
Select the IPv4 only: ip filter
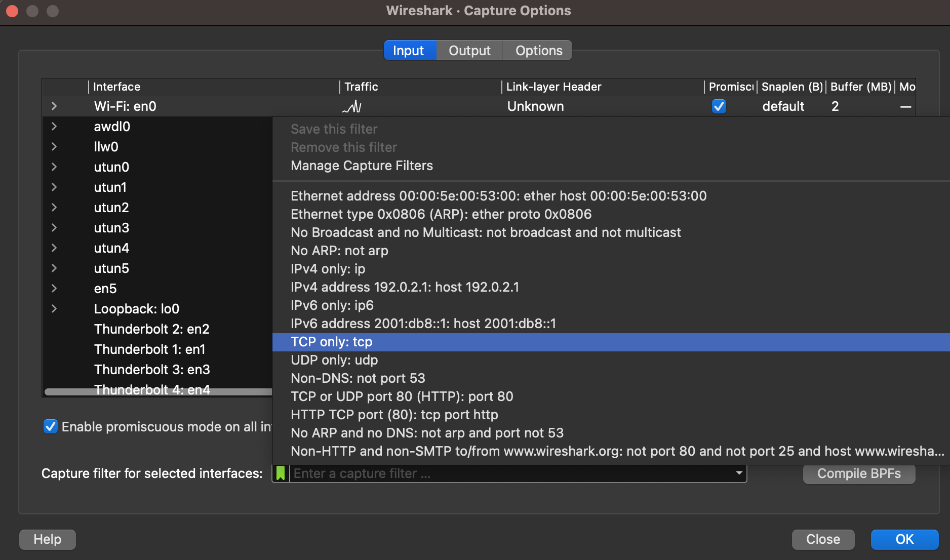click(611, 269)
